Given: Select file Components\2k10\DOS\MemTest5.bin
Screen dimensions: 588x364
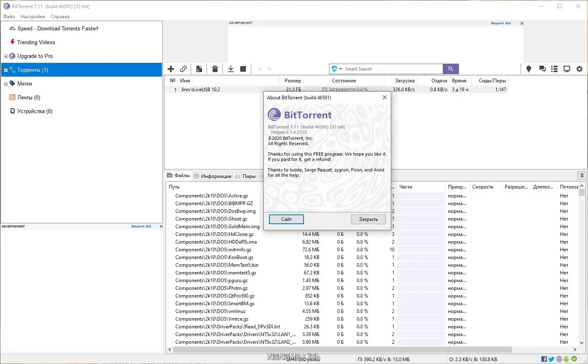Looking at the screenshot, I should coord(217,265).
